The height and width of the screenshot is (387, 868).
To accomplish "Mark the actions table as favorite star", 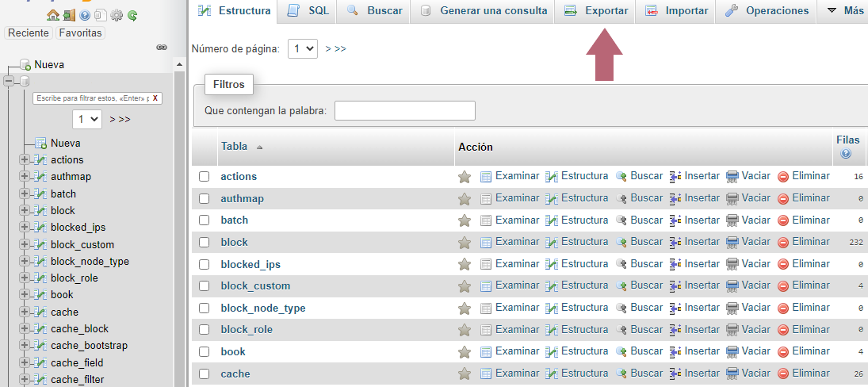I will 465,177.
